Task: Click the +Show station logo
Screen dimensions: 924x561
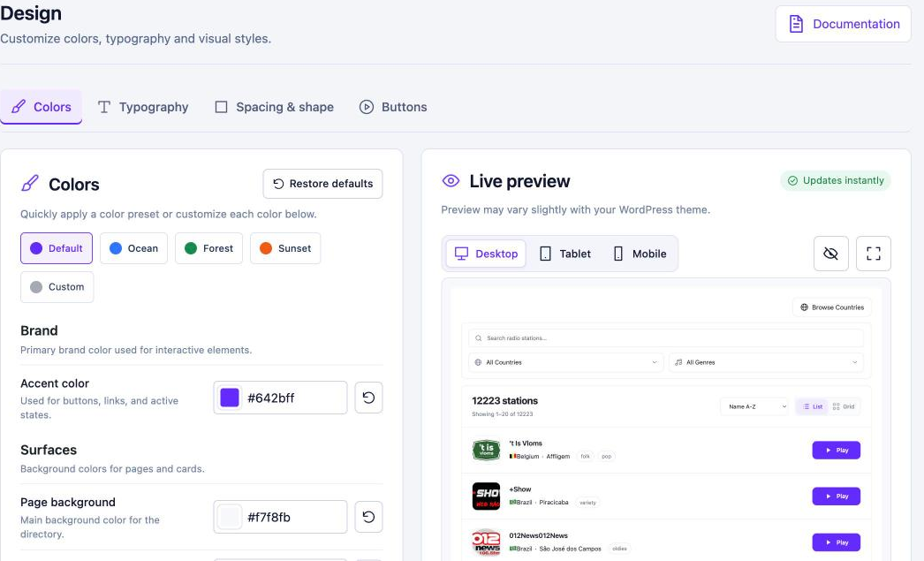Action: pyautogui.click(x=486, y=497)
